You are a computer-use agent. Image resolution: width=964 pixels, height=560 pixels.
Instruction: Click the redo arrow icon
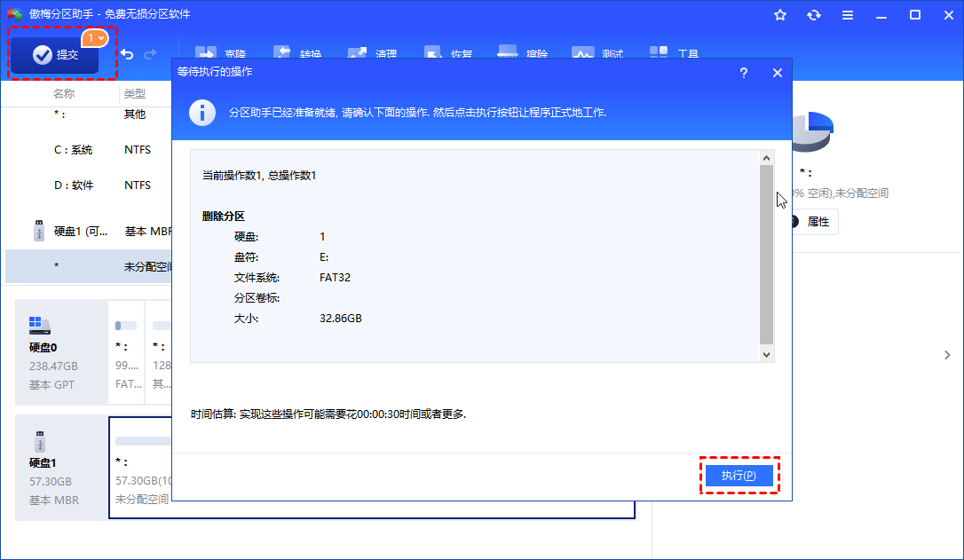coord(149,54)
